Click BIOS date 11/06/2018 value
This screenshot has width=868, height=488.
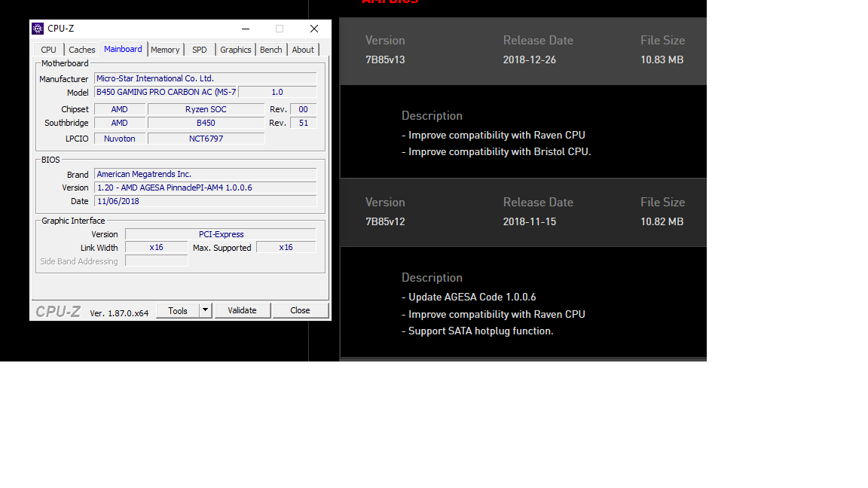[x=206, y=201]
